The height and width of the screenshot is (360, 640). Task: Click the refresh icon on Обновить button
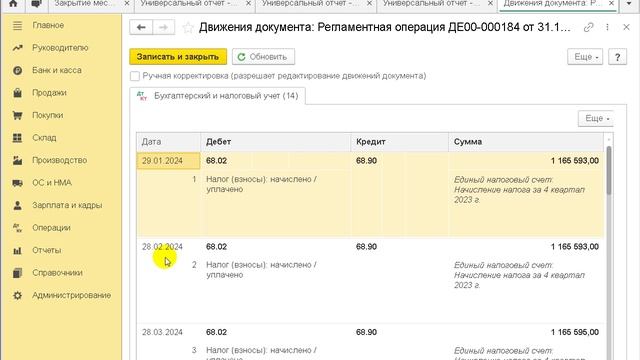click(x=241, y=57)
